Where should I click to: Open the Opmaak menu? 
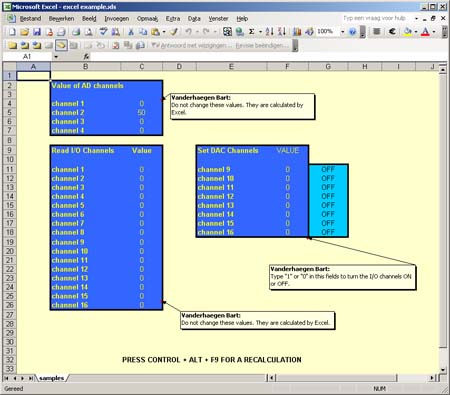(x=147, y=19)
